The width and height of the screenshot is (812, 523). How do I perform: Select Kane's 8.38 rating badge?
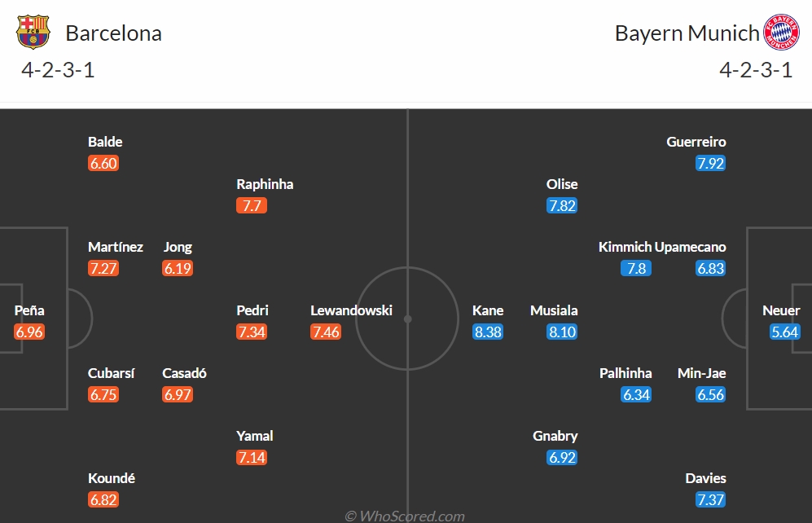[488, 332]
